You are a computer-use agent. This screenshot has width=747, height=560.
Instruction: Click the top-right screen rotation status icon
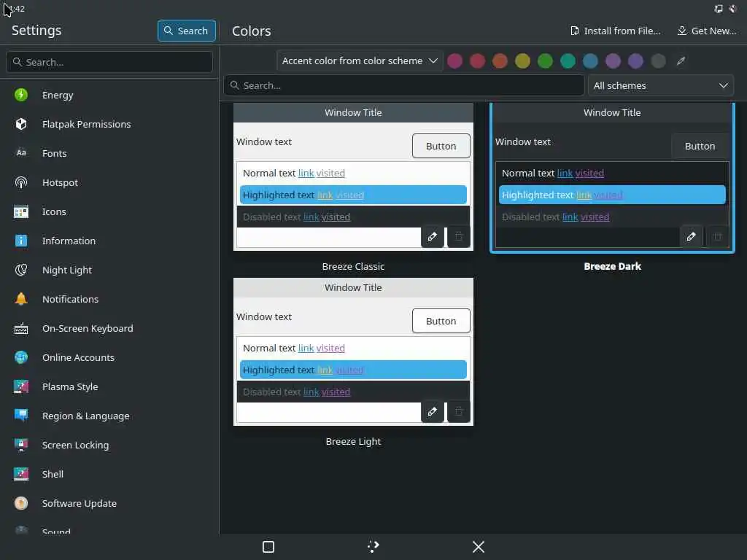(x=719, y=9)
